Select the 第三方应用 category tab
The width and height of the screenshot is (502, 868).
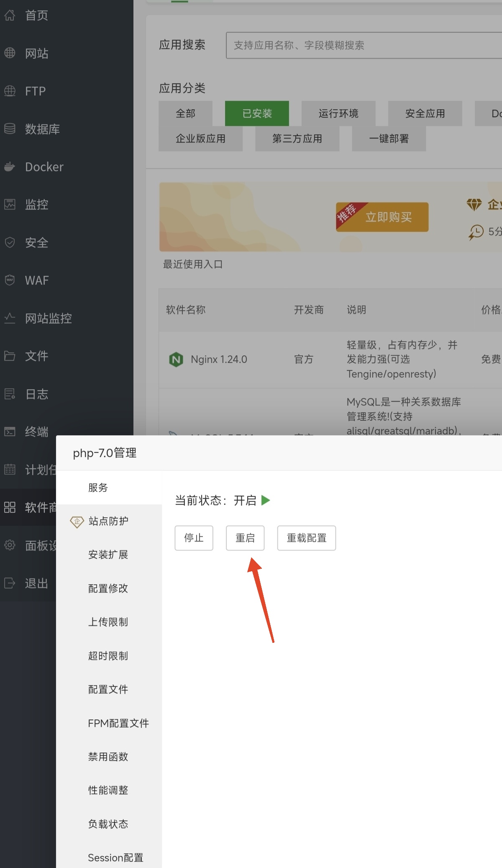(297, 139)
